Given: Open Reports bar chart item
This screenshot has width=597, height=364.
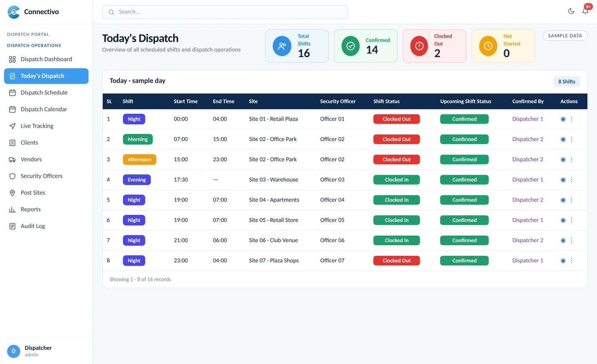Looking at the screenshot, I should [x=46, y=209].
